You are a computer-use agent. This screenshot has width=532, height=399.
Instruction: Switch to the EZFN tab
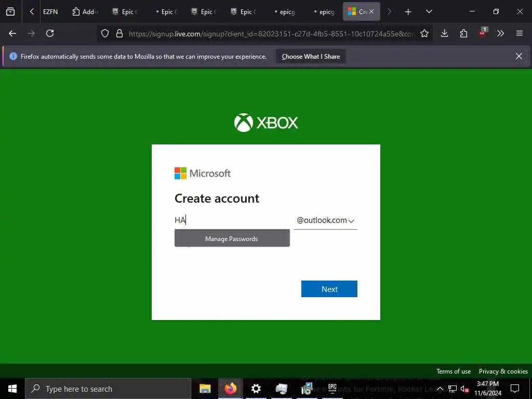click(50, 11)
